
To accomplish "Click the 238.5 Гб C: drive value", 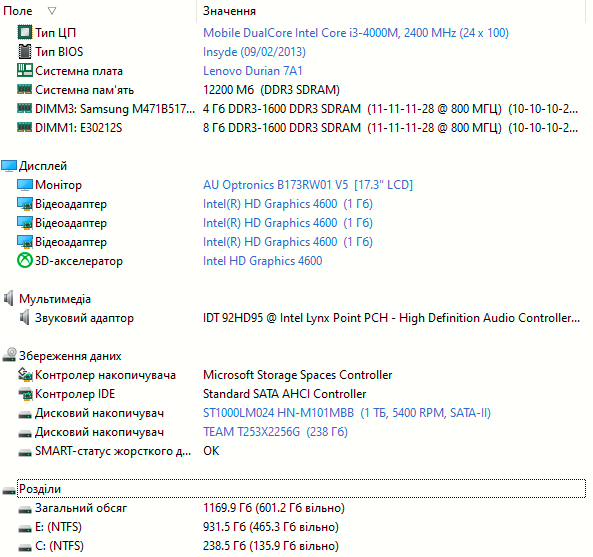I will (271, 546).
